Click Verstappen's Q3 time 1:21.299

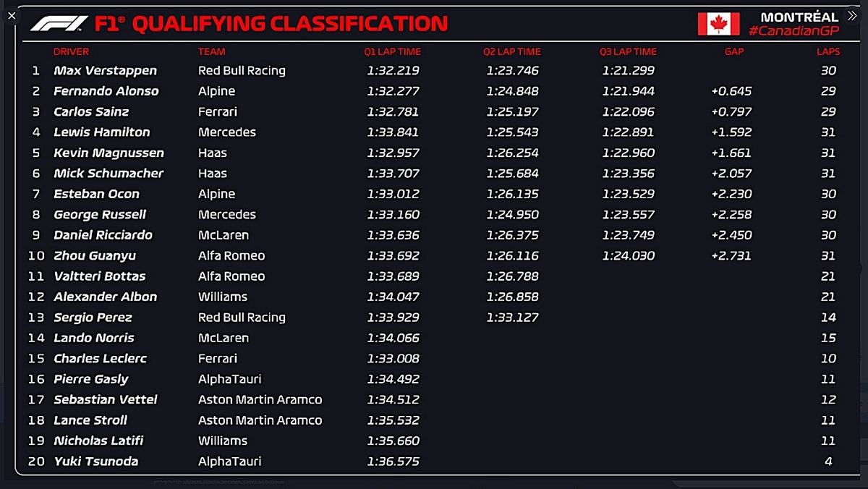(628, 71)
